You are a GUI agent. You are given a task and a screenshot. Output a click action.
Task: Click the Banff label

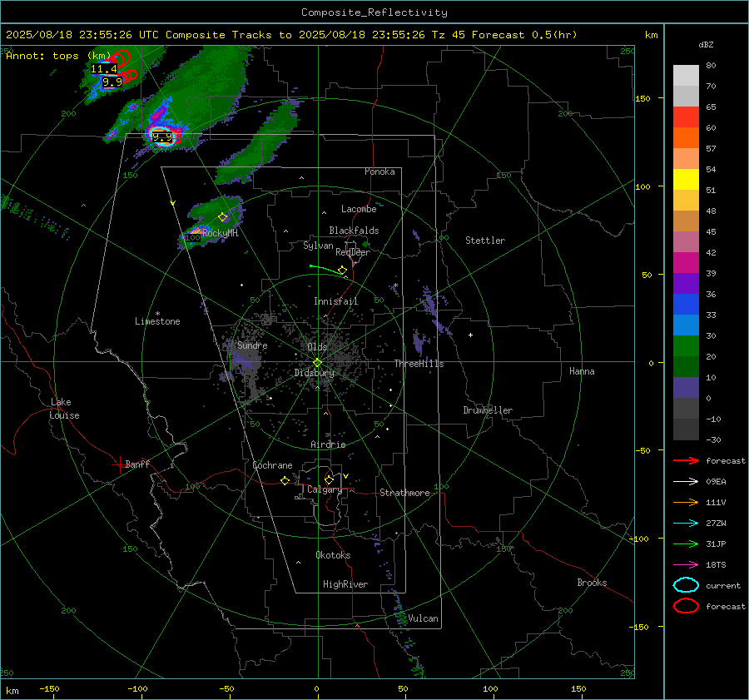click(x=137, y=464)
